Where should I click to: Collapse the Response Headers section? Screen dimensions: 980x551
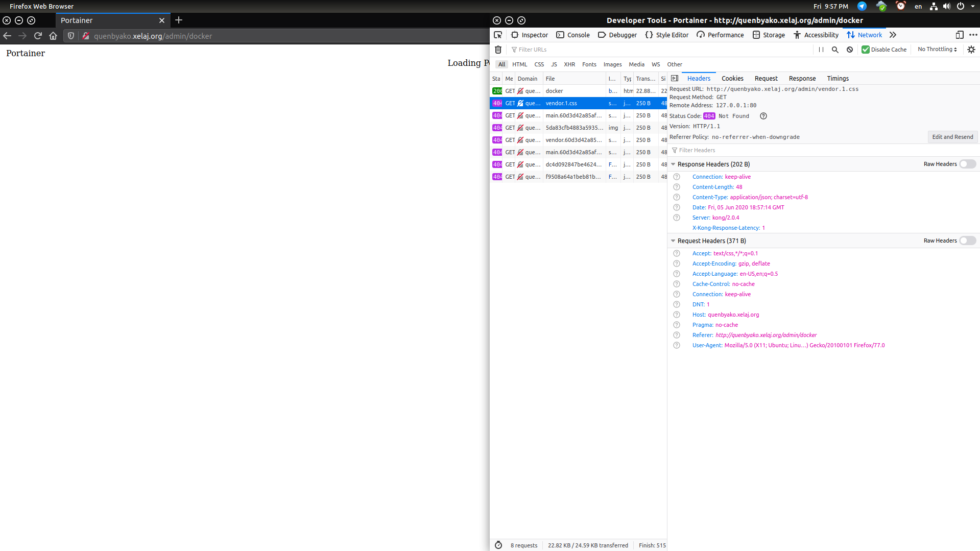pyautogui.click(x=673, y=164)
